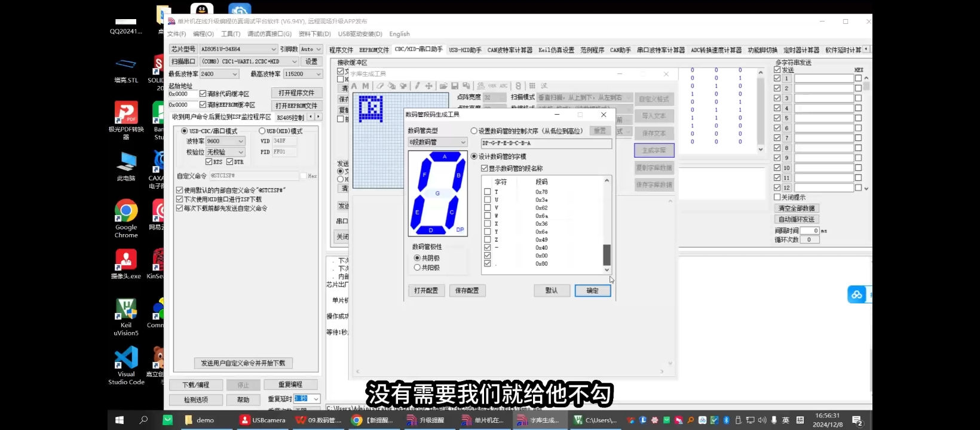Screen dimensions: 980x430
Task: Select USB(HID)模式 radio button
Action: 262,131
